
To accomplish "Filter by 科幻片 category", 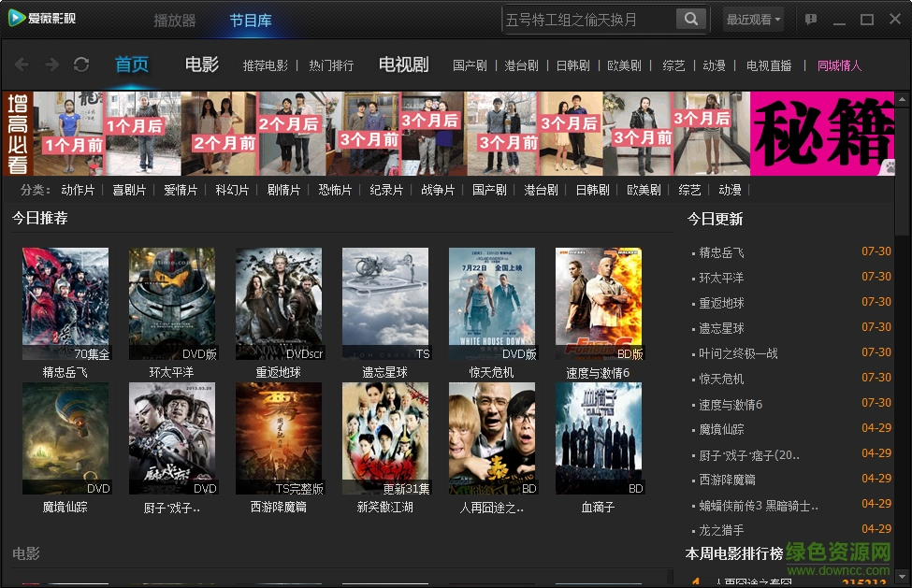I will coord(232,190).
